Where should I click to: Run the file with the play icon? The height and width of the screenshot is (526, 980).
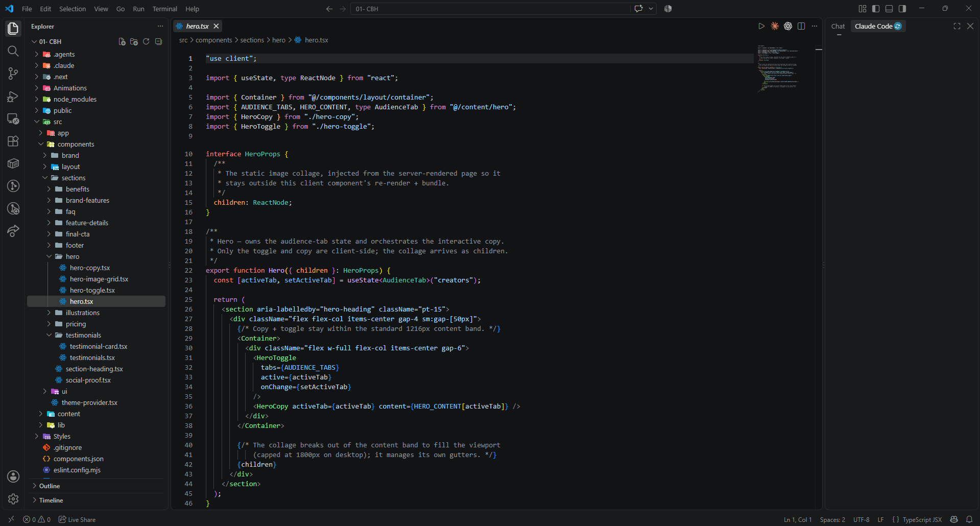[761, 26]
